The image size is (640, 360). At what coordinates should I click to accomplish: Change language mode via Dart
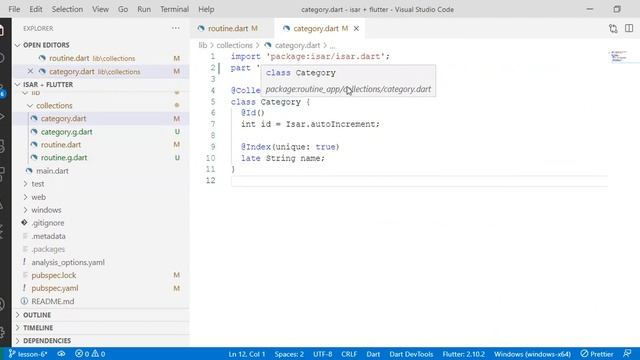tap(373, 354)
